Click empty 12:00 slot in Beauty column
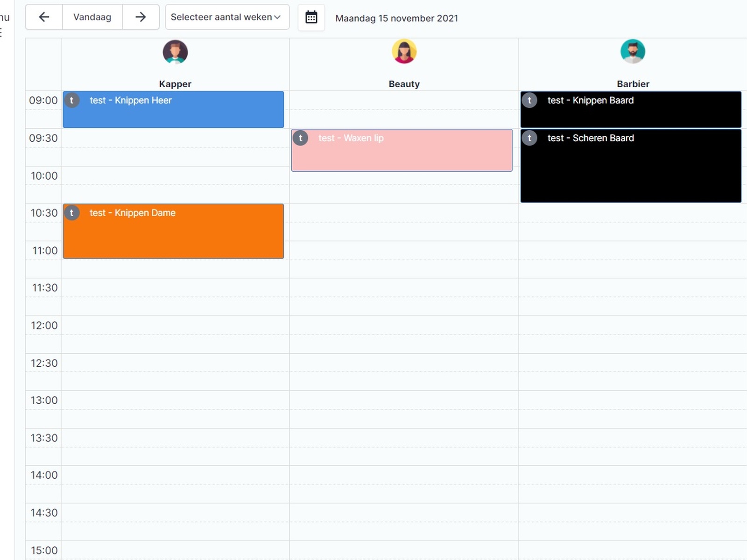Screen dimensions: 747x560 pyautogui.click(x=404, y=325)
